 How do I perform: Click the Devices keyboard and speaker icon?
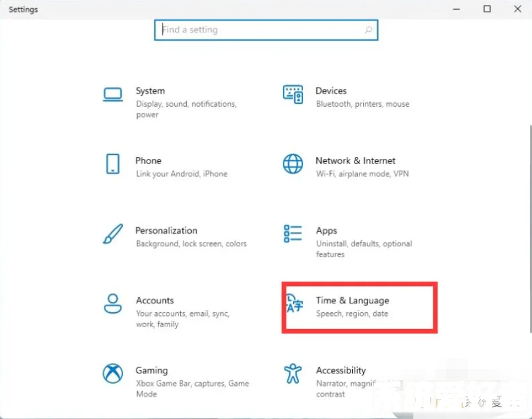pos(293,94)
